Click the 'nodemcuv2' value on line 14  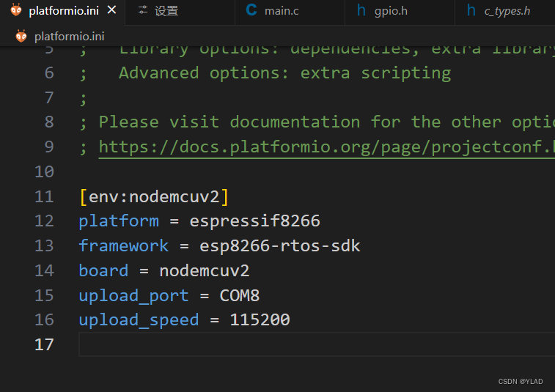[205, 271]
